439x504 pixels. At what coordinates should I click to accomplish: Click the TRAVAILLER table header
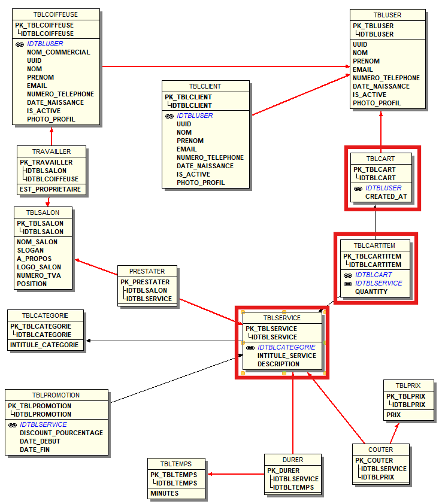click(52, 151)
